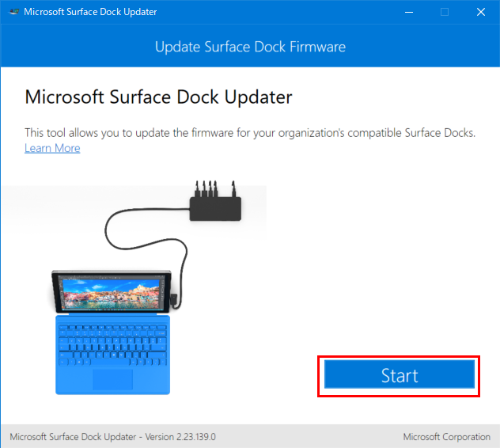
Task: Click the Start button
Action: click(x=399, y=375)
